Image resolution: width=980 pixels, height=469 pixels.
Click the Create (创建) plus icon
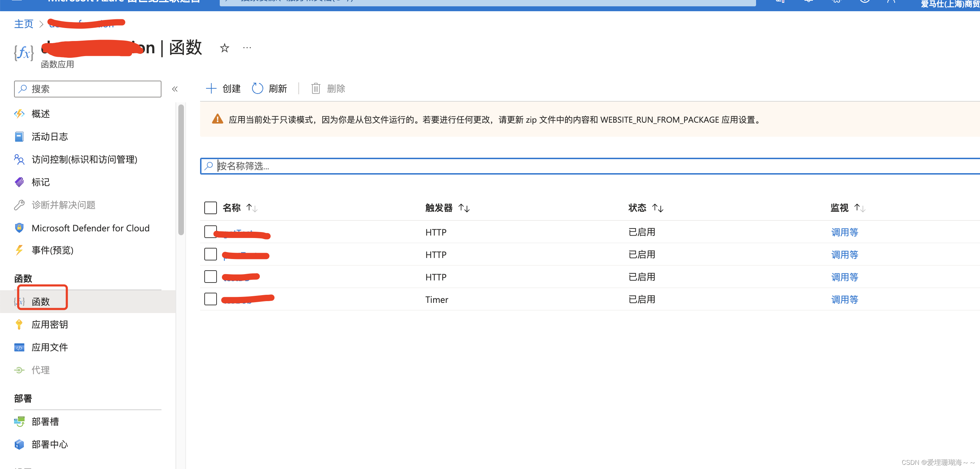coord(211,89)
